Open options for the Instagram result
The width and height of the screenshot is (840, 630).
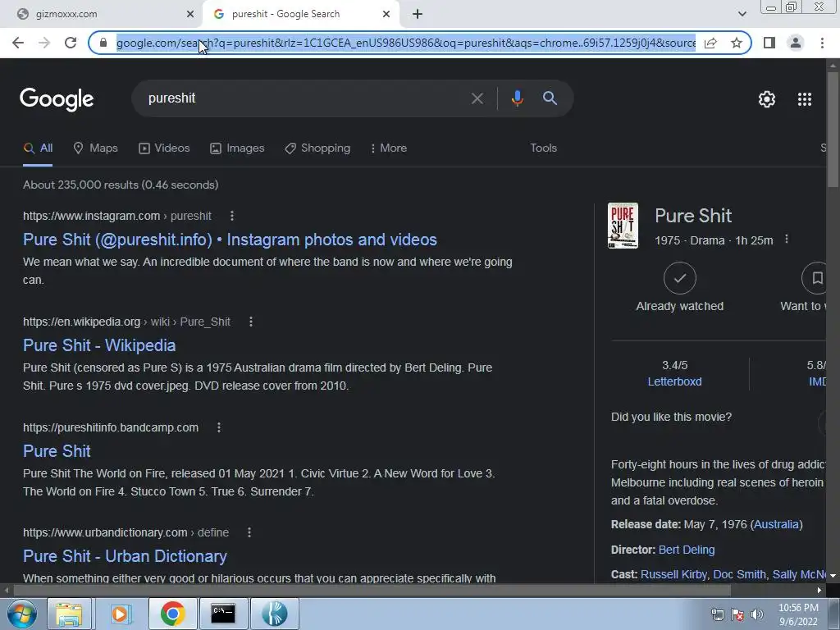(x=232, y=216)
